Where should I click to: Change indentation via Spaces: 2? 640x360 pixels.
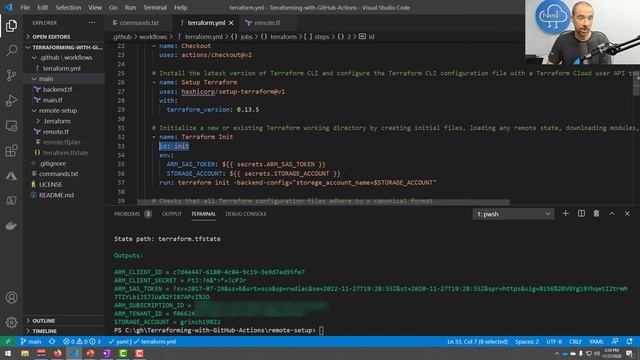[527, 341]
